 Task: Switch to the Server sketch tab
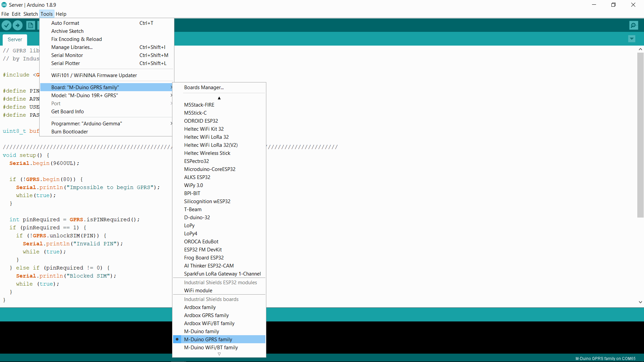click(x=15, y=40)
